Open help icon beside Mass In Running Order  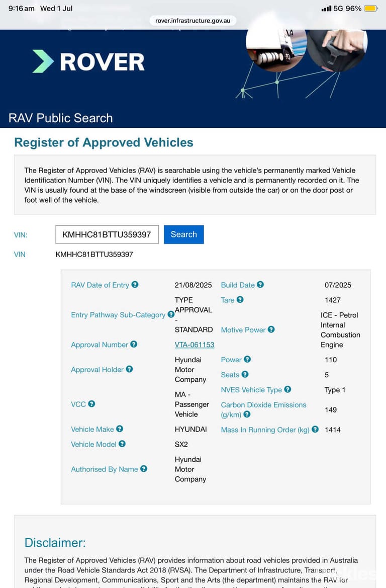(315, 430)
